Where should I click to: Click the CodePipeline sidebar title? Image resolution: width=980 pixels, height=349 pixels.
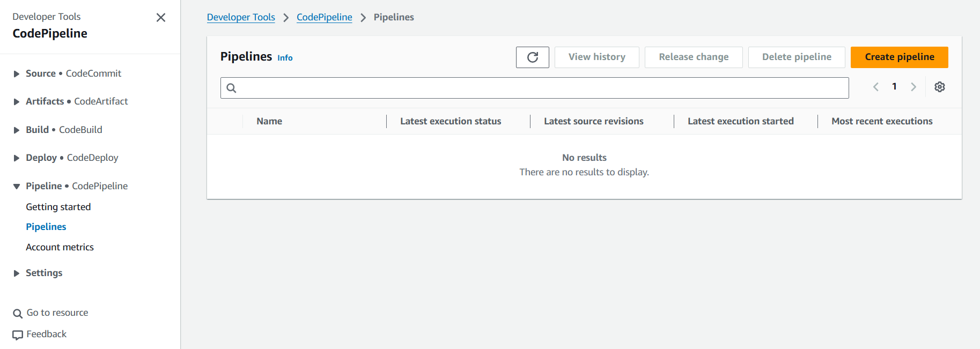[x=50, y=33]
